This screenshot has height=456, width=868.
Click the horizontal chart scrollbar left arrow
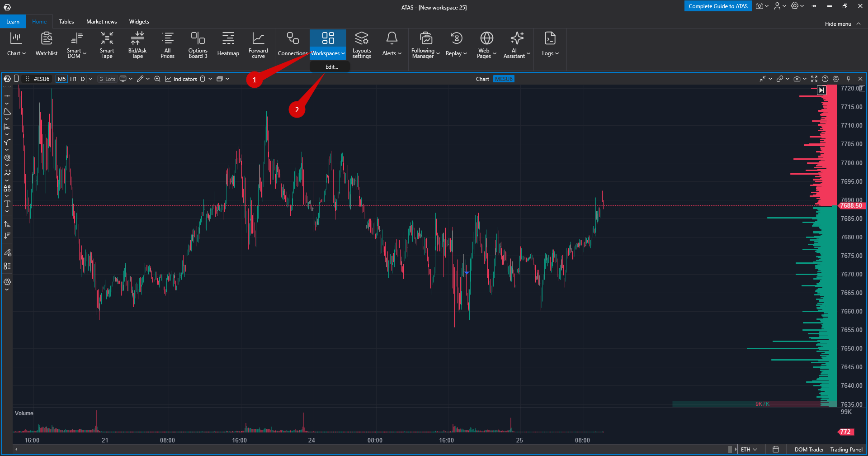click(x=16, y=449)
